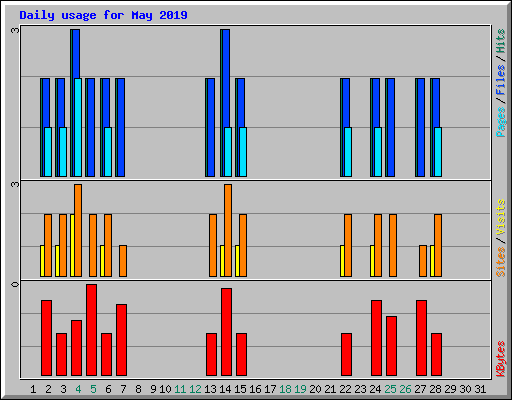Click the cyan Pages bar for day 4

[78, 127]
